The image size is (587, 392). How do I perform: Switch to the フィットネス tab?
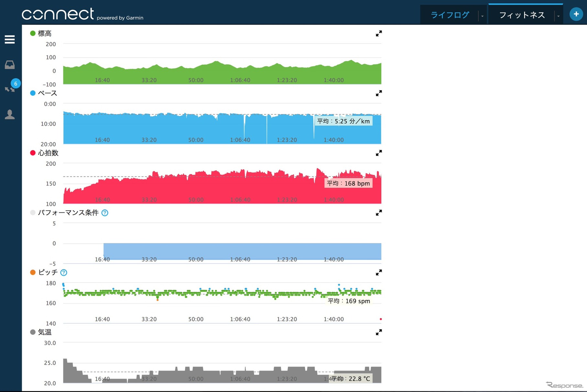point(522,15)
